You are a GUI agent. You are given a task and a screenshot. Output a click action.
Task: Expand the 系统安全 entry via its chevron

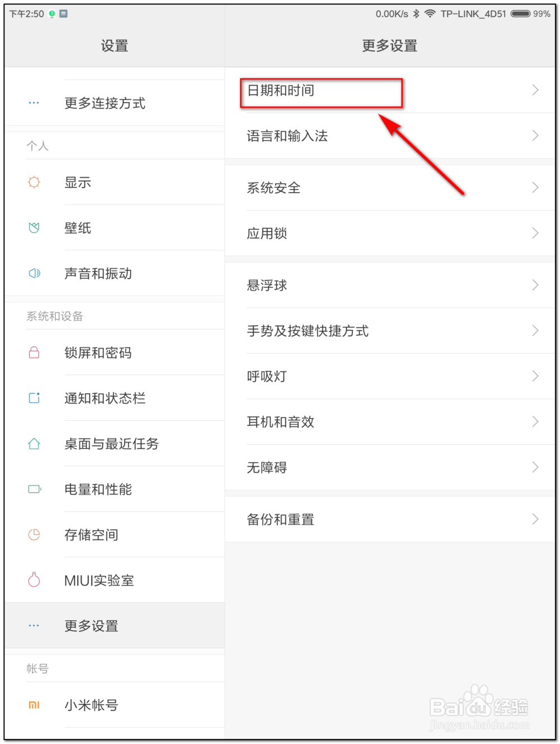coord(534,188)
